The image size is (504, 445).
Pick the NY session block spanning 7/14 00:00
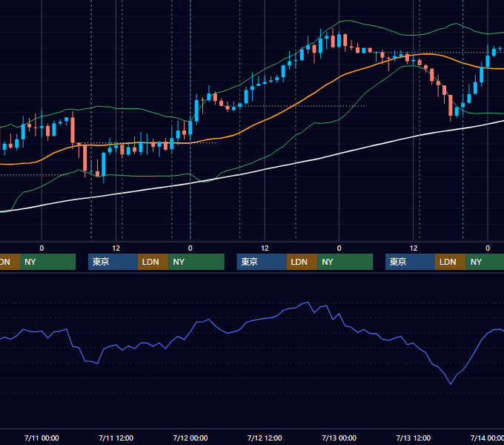click(x=485, y=262)
